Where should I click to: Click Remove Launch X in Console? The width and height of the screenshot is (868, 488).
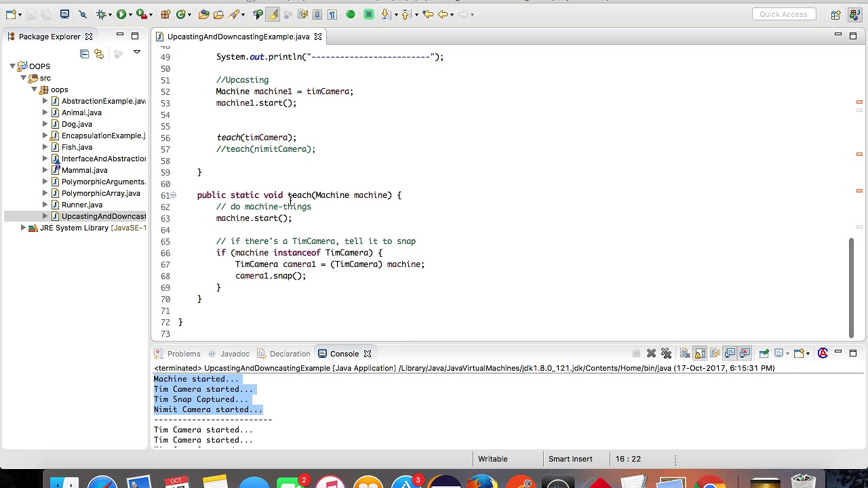coord(651,353)
